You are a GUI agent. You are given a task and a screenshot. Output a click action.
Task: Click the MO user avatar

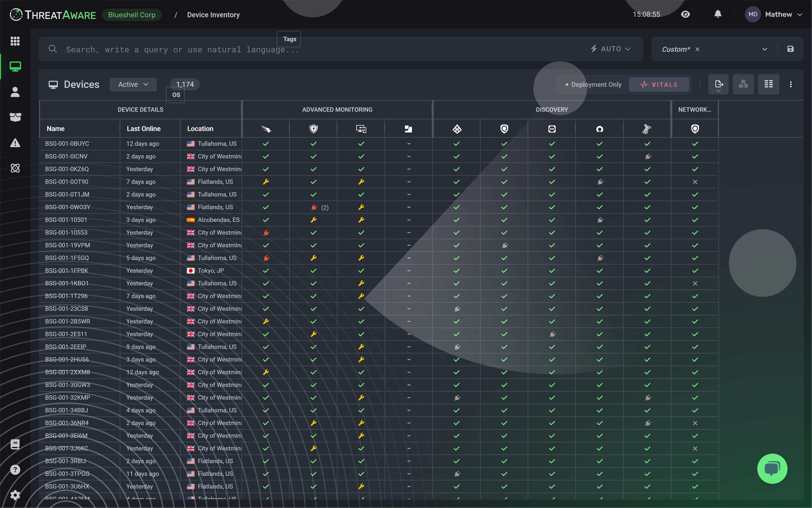click(753, 14)
